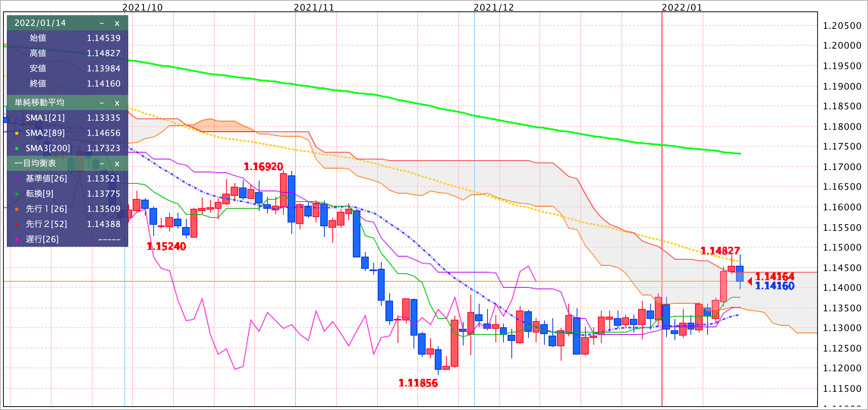Select the 2022/01/14 date header

[x=40, y=23]
